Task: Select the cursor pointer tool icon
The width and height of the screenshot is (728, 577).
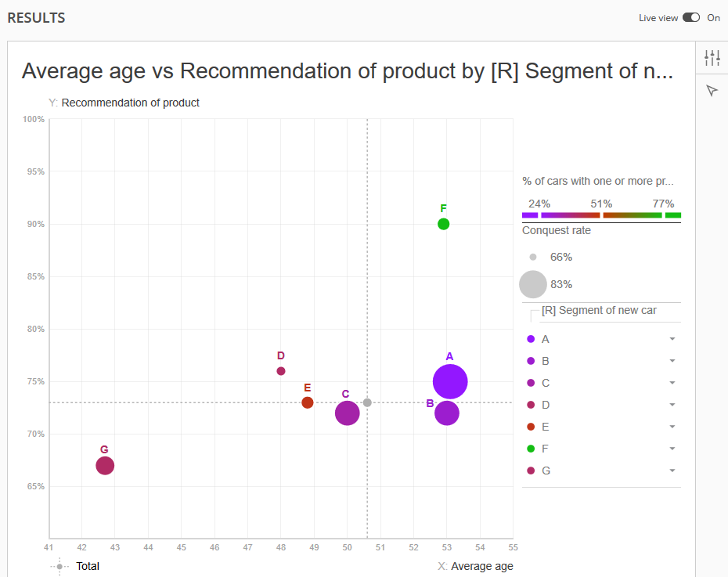Action: coord(712,91)
